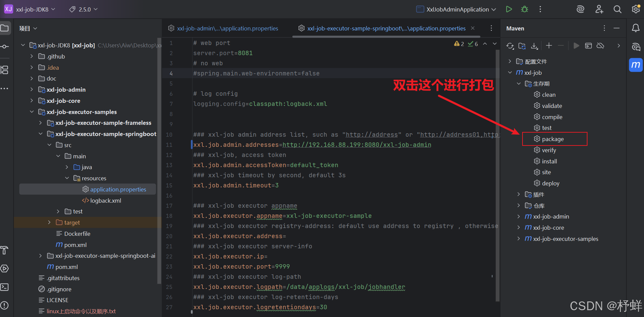Open the AI chat tool window icon
Image resolution: width=644 pixels, height=317 pixels.
(636, 47)
